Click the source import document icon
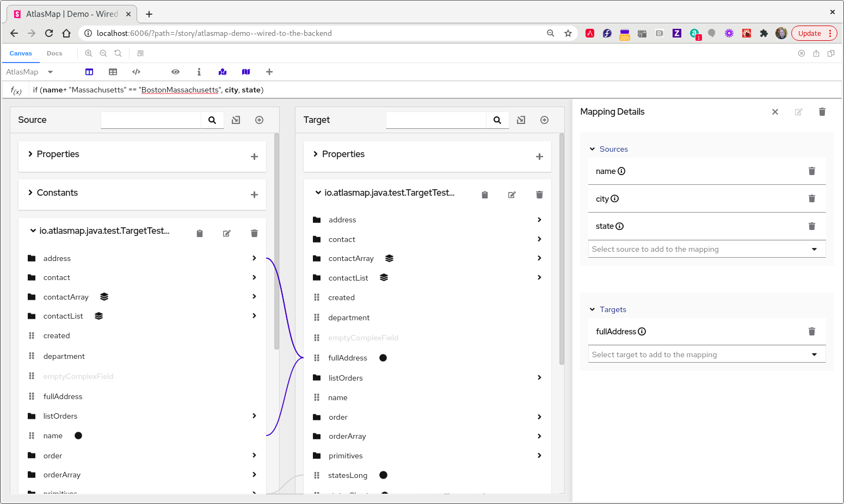The width and height of the screenshot is (844, 504). coord(236,120)
